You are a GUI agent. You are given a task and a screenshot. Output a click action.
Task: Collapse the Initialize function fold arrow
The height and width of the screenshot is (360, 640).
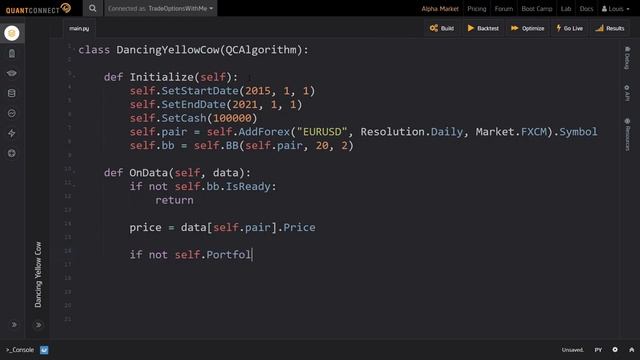[x=74, y=76]
